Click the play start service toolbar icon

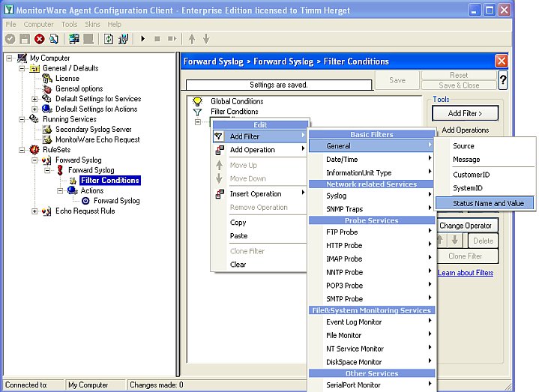click(x=143, y=39)
